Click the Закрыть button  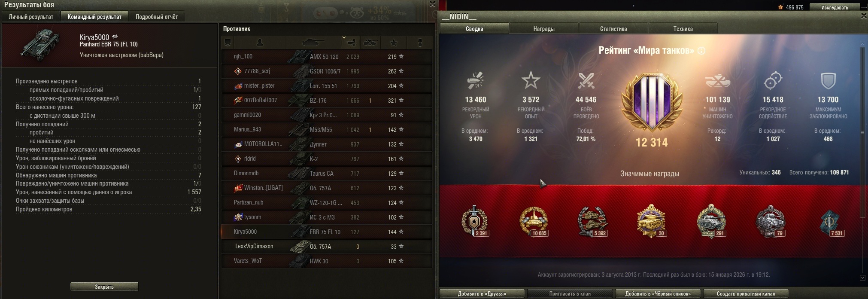(104, 287)
